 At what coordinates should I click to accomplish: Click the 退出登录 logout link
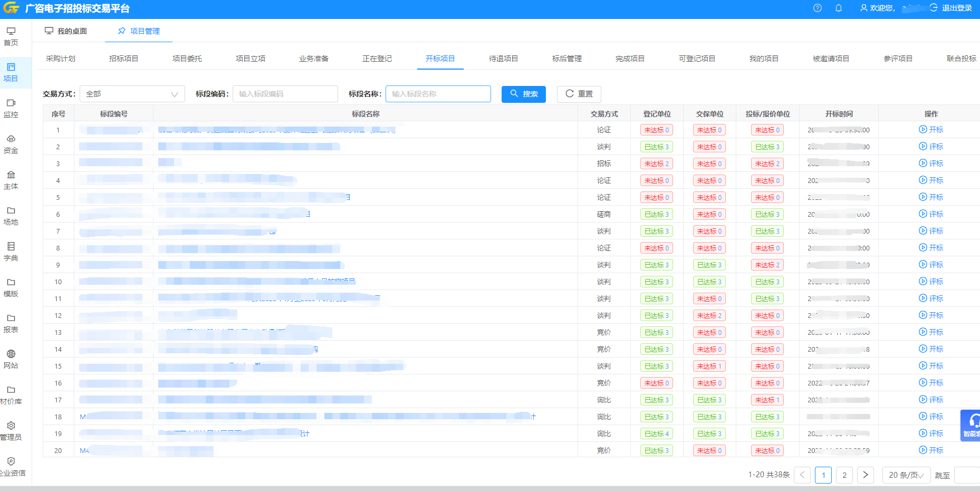point(951,8)
